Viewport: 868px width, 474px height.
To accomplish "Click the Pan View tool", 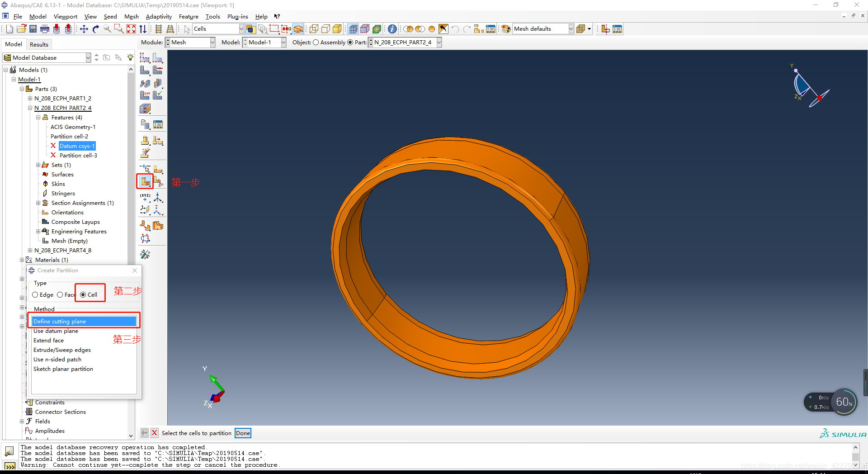I will click(84, 29).
